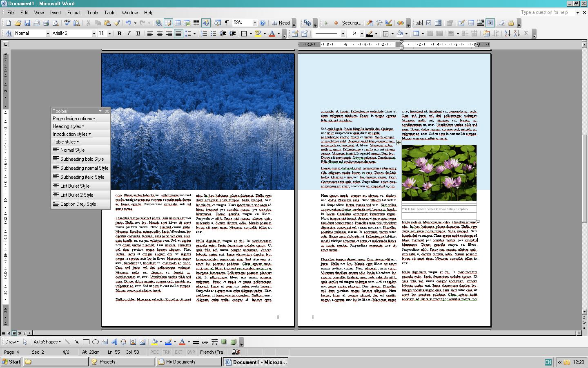Click the New Blank Document icon
The width and height of the screenshot is (588, 368).
[8, 23]
